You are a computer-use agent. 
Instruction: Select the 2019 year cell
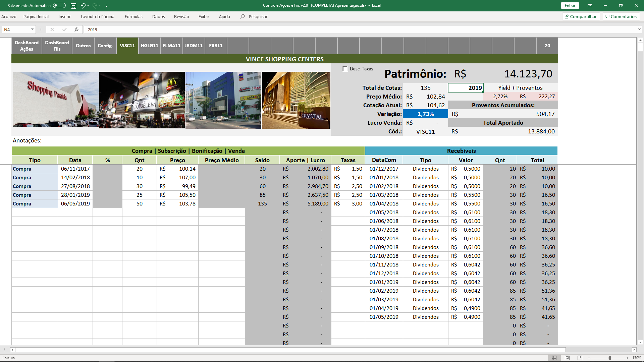click(466, 88)
